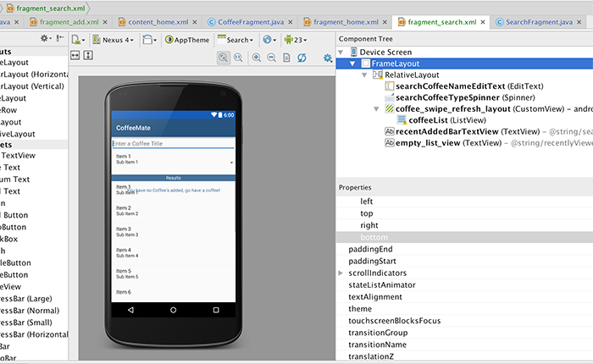Select searchCoffeeTypeSpinner in component tree
The height and width of the screenshot is (364, 593).
(465, 97)
